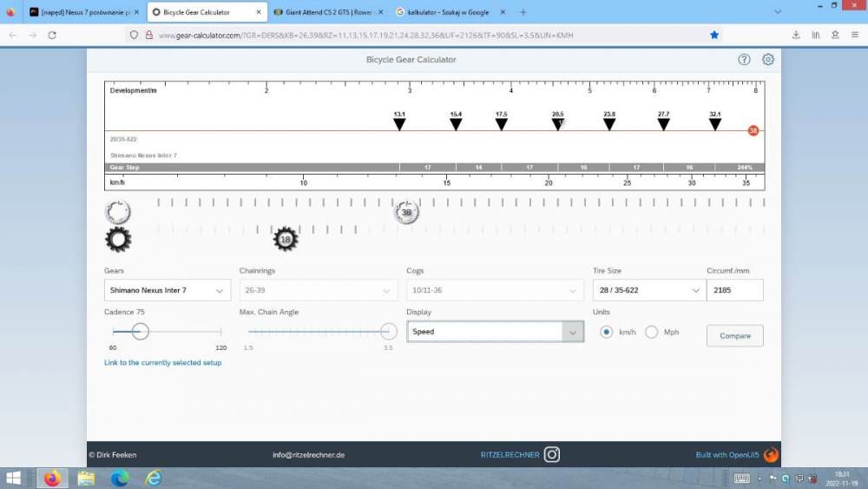
Task: Select the km/h units radio button
Action: (x=606, y=332)
